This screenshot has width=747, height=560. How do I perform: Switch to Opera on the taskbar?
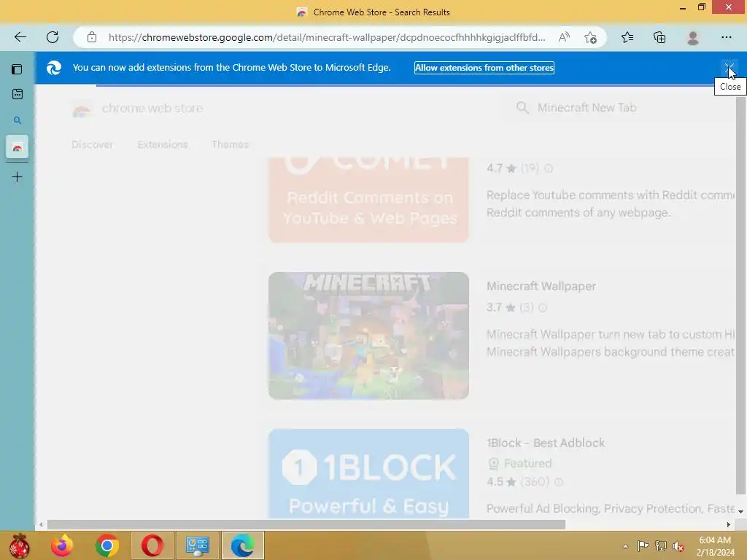[x=152, y=545]
